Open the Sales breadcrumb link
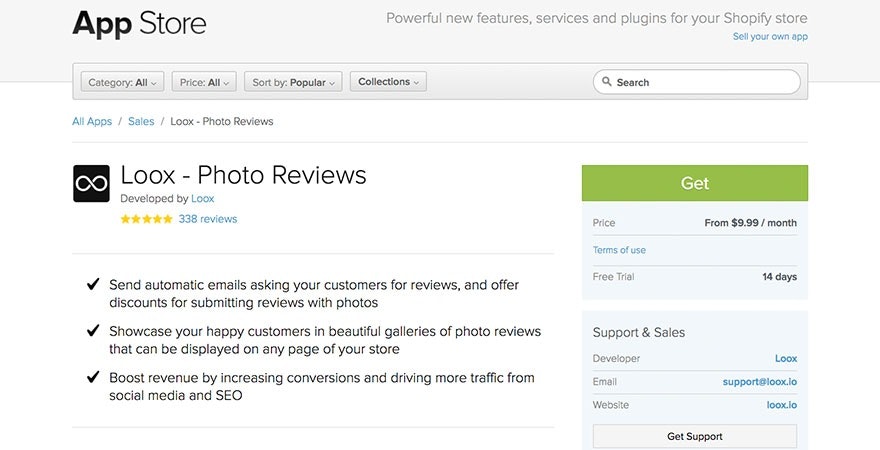 click(x=141, y=121)
